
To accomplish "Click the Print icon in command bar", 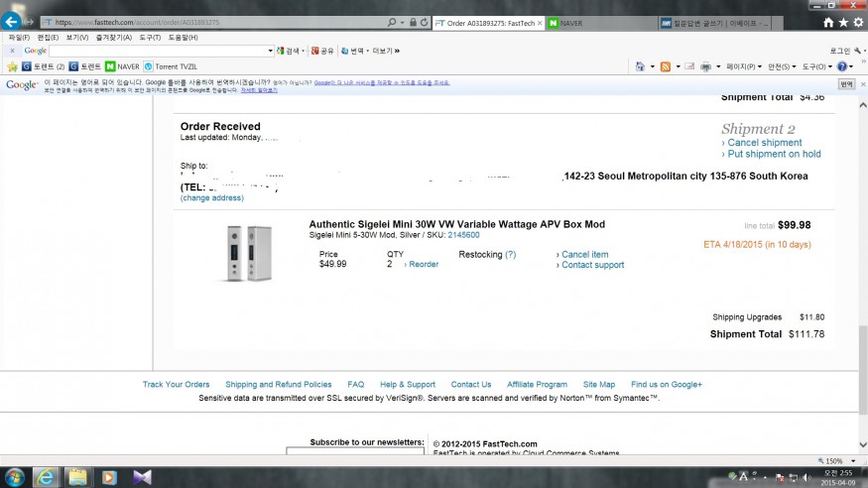I will (x=705, y=66).
